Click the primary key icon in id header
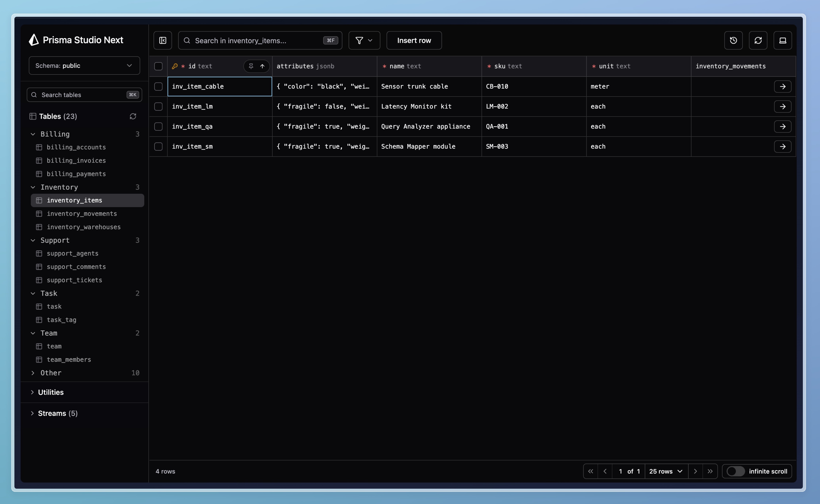This screenshot has width=820, height=504. (x=174, y=66)
